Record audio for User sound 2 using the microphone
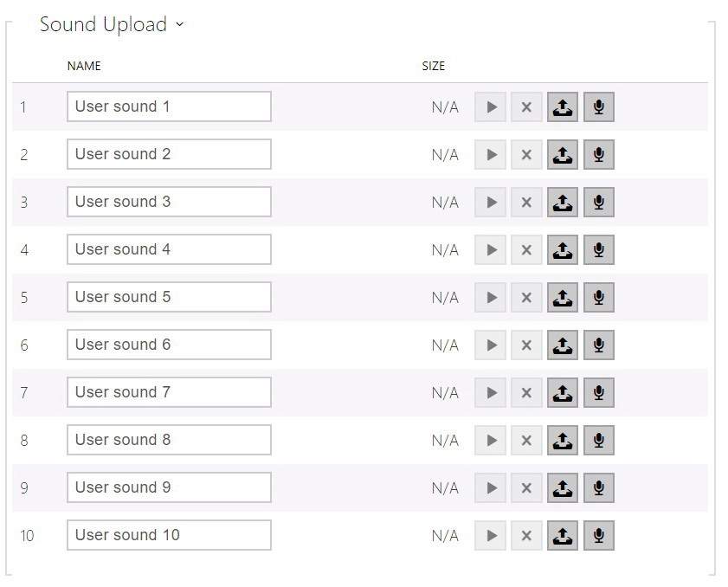728x587 pixels. [x=599, y=154]
